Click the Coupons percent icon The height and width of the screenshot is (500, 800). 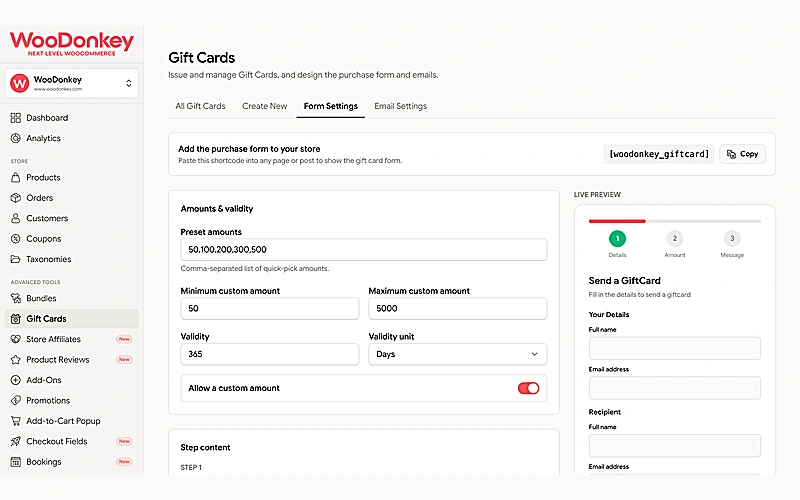coord(16,239)
